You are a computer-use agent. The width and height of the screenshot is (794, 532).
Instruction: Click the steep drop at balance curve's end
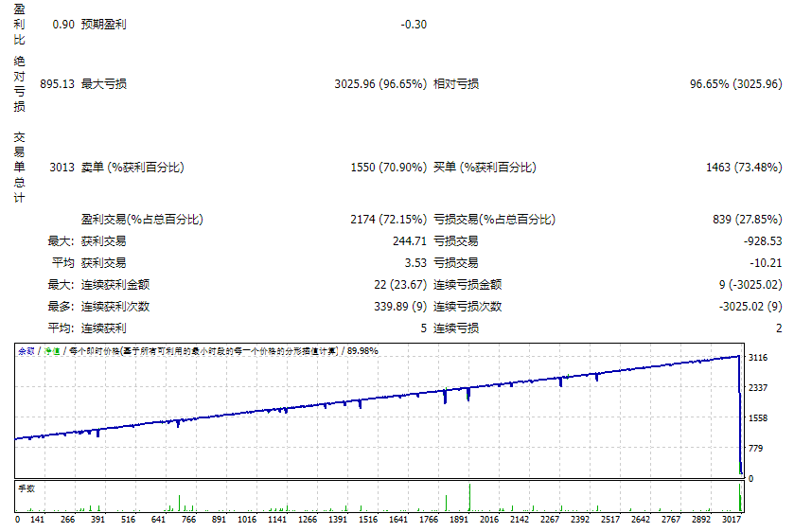[739, 417]
